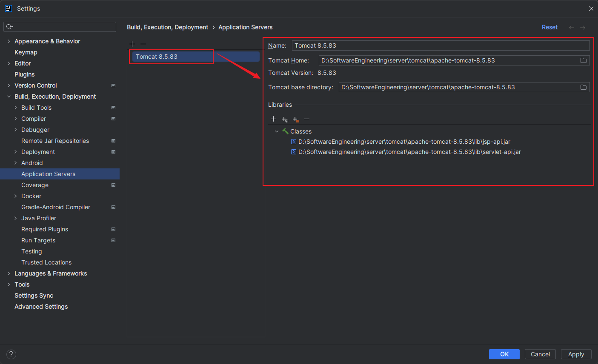Navigate forward with right arrow icon
This screenshot has width=598, height=364.
pyautogui.click(x=583, y=27)
